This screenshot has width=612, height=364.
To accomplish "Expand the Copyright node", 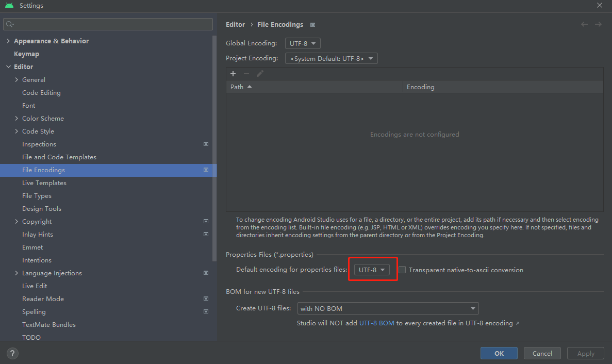I will 16,221.
